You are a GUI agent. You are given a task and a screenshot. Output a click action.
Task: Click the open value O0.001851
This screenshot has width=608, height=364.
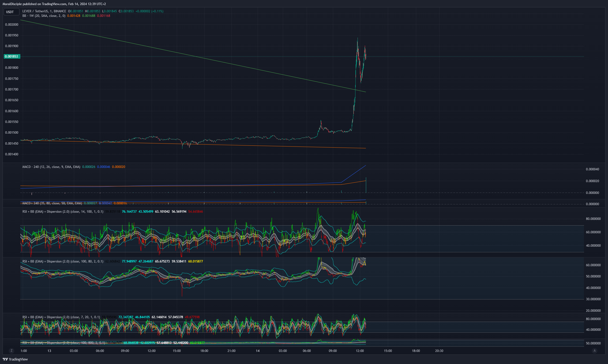tap(76, 11)
